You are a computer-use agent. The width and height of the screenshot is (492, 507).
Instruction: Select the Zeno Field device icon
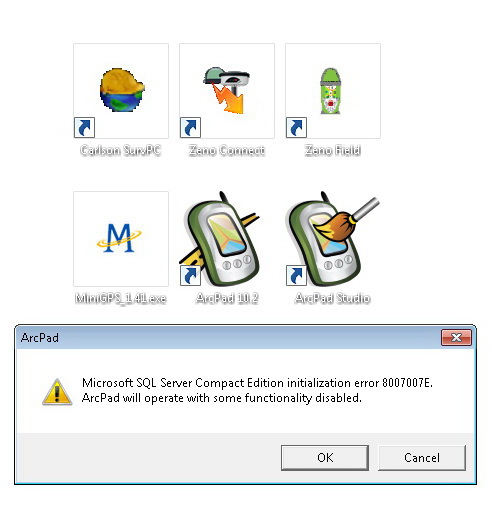330,91
